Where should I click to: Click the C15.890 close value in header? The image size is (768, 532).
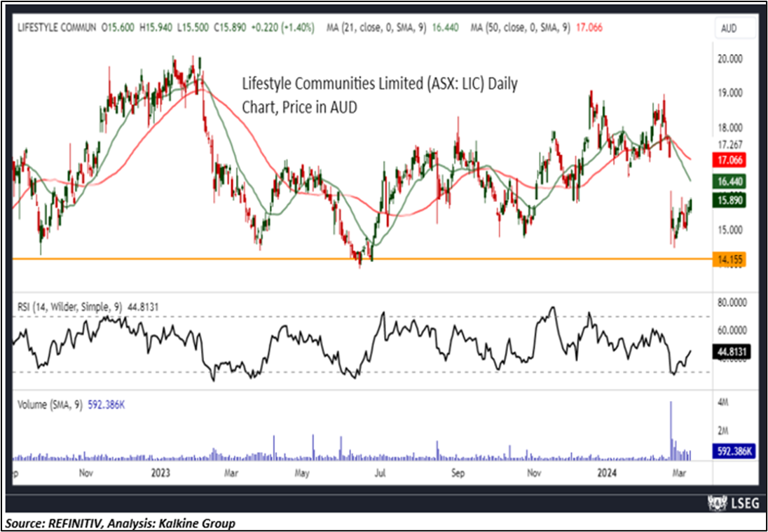pos(232,29)
